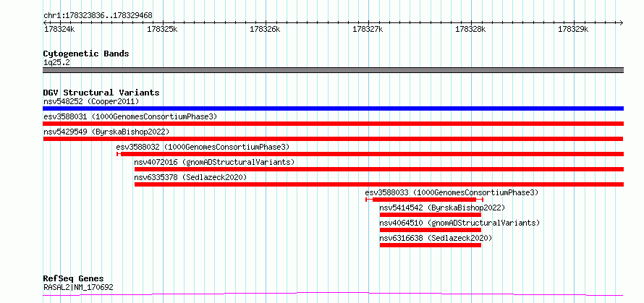Click the 1q25.2 cytogenetic band label
The width and height of the screenshot is (644, 303).
coord(56,62)
